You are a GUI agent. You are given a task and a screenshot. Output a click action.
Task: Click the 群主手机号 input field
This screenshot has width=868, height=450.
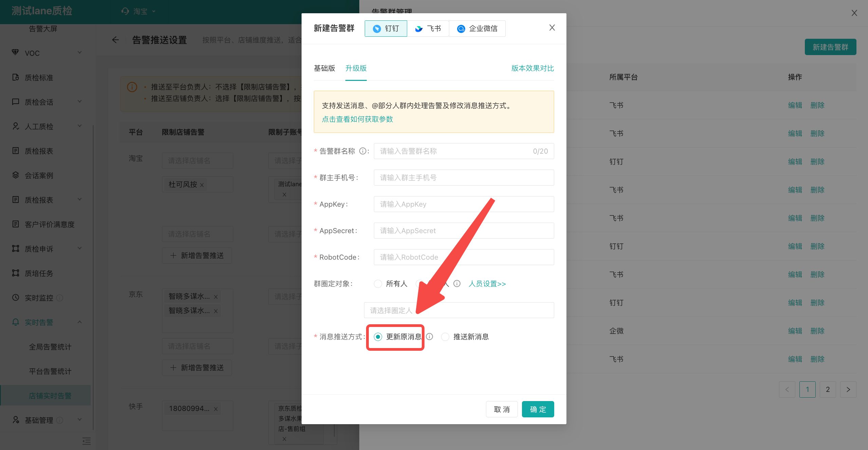point(464,178)
